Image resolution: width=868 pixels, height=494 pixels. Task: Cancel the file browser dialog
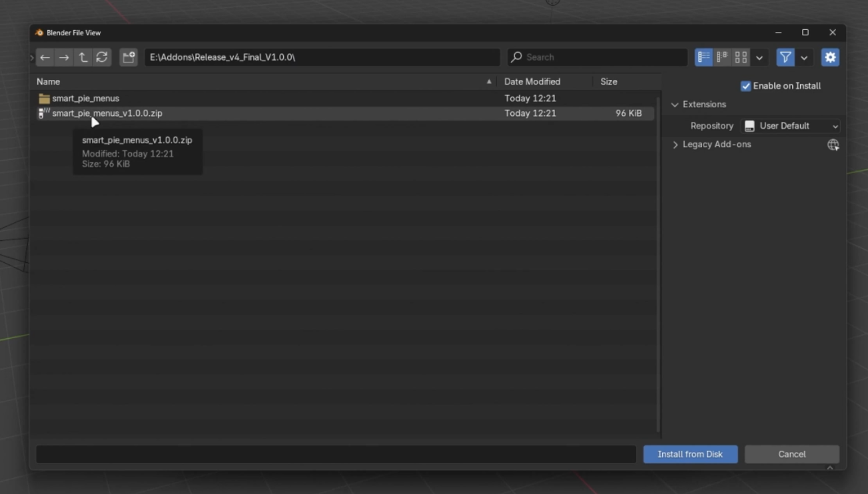point(792,454)
